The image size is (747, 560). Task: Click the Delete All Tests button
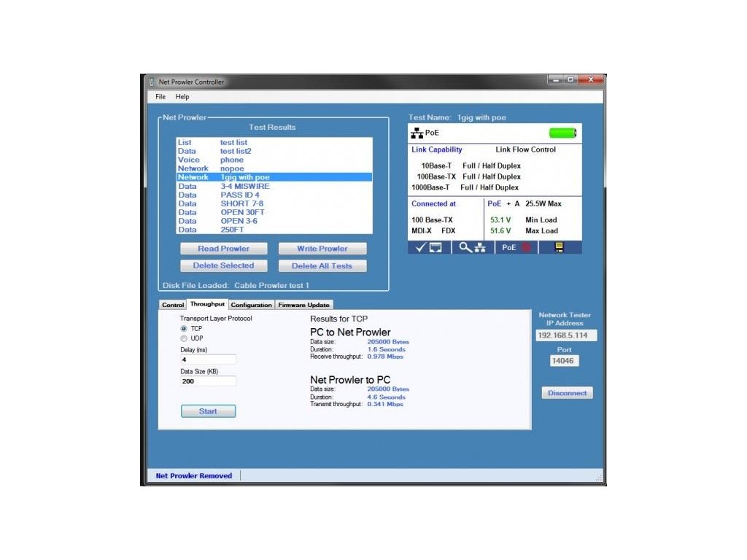point(322,265)
